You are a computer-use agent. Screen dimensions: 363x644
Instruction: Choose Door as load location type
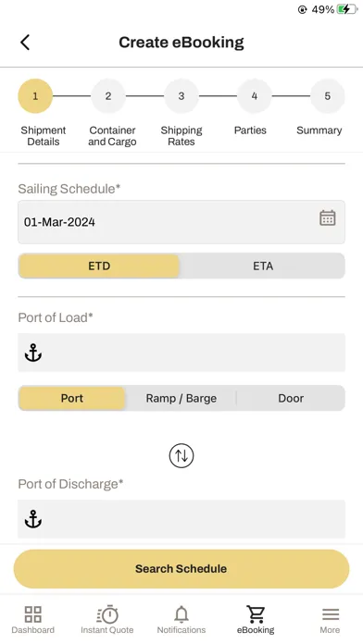pyautogui.click(x=291, y=398)
